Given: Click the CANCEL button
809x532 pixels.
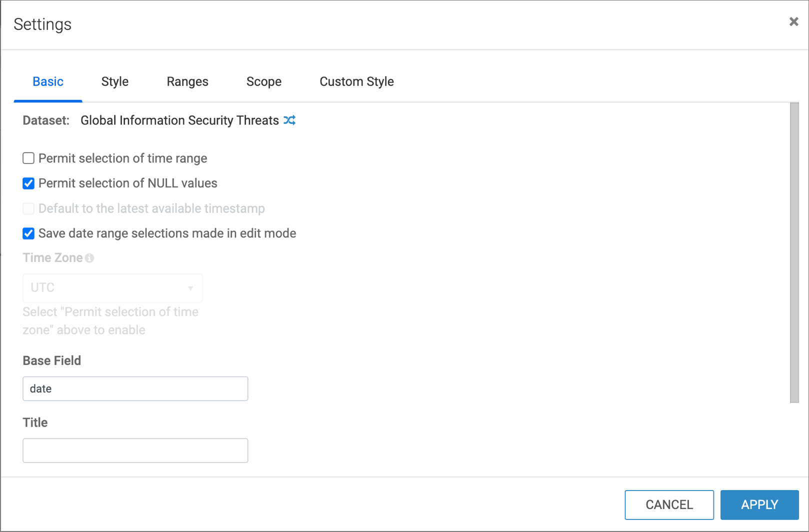Looking at the screenshot, I should click(669, 504).
